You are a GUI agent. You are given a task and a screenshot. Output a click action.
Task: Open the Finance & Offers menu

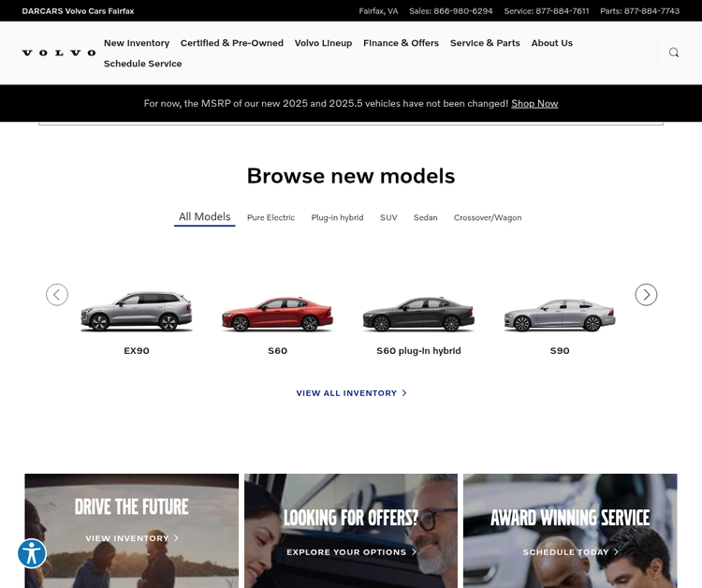[x=402, y=43]
